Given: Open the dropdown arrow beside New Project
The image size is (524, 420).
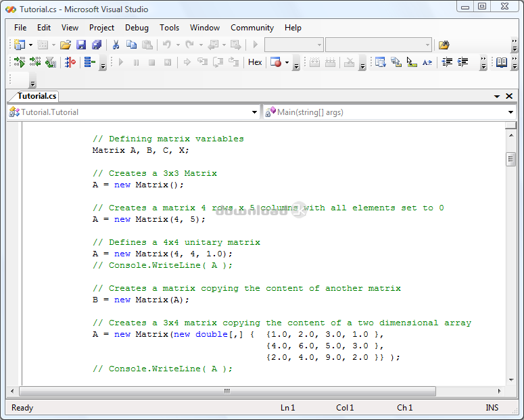Looking at the screenshot, I should point(30,45).
